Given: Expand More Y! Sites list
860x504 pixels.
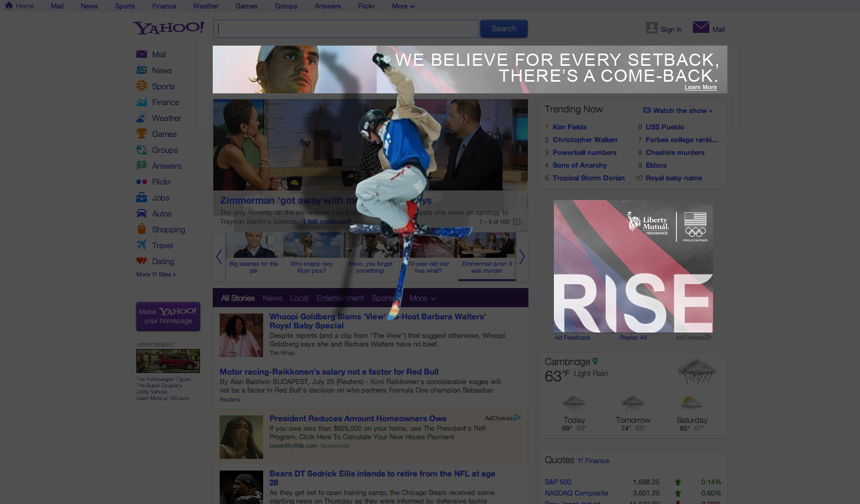Looking at the screenshot, I should pyautogui.click(x=155, y=274).
